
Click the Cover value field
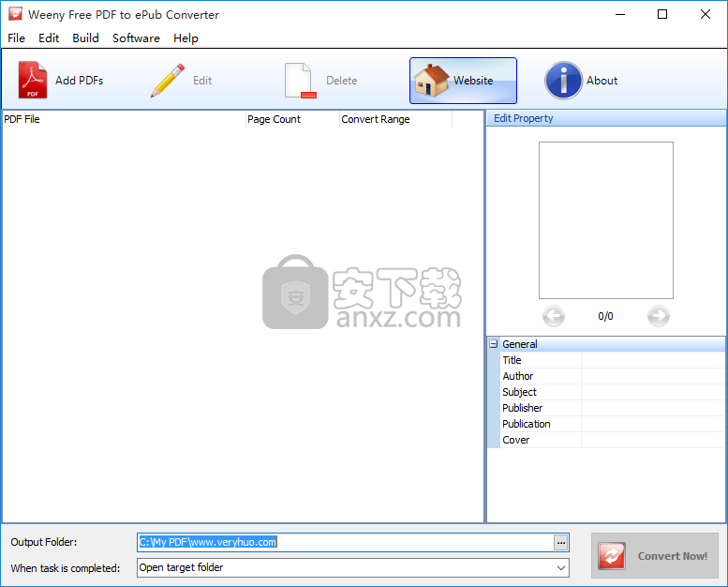653,440
